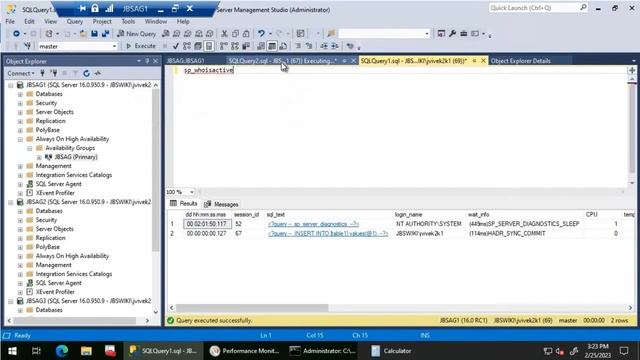
Task: Click the Object Explorer vertical scrollbar
Action: click(x=156, y=169)
